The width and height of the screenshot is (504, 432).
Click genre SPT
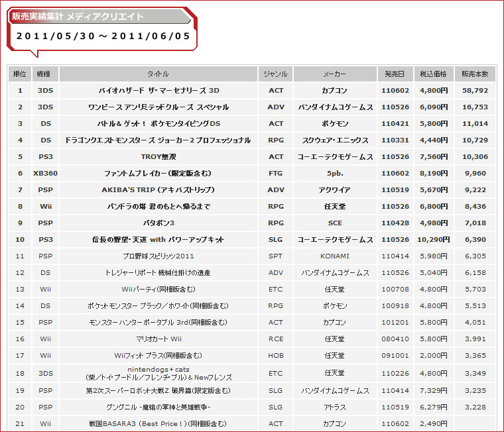(x=275, y=256)
